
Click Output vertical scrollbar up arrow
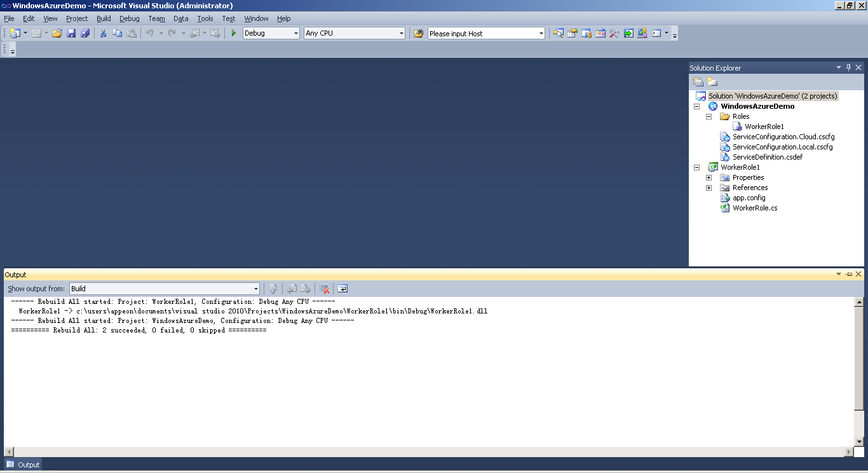859,302
